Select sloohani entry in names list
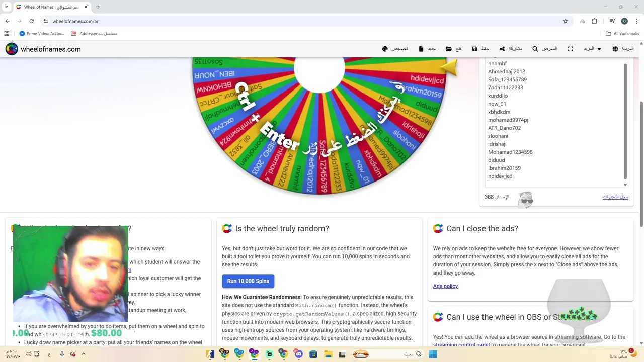Screen dimensions: 644x362 pos(498,136)
